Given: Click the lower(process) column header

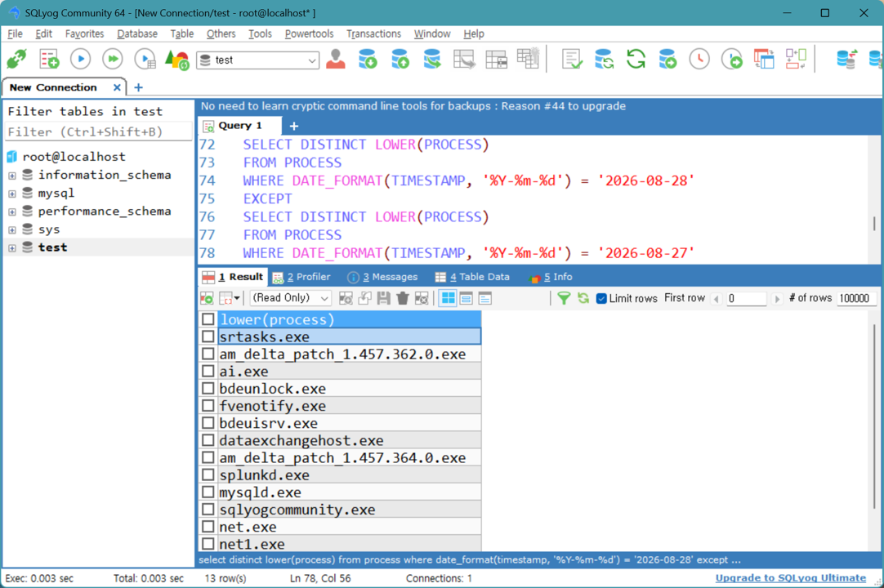Looking at the screenshot, I should click(x=350, y=319).
